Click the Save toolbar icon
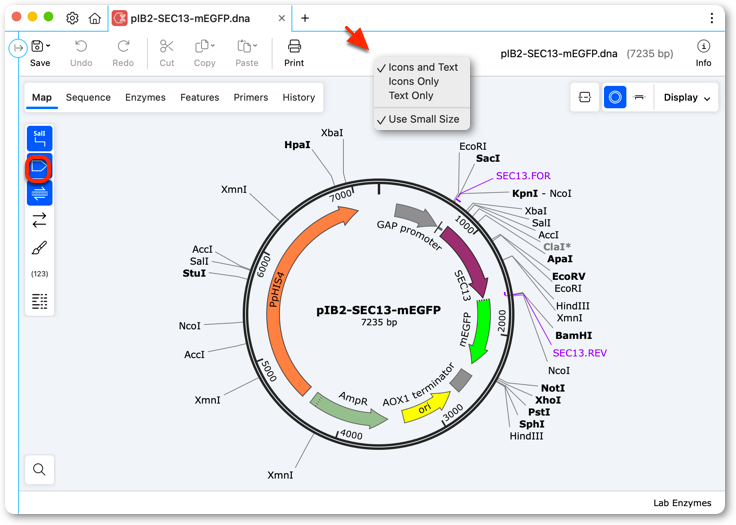The width and height of the screenshot is (736, 525). pos(37,46)
